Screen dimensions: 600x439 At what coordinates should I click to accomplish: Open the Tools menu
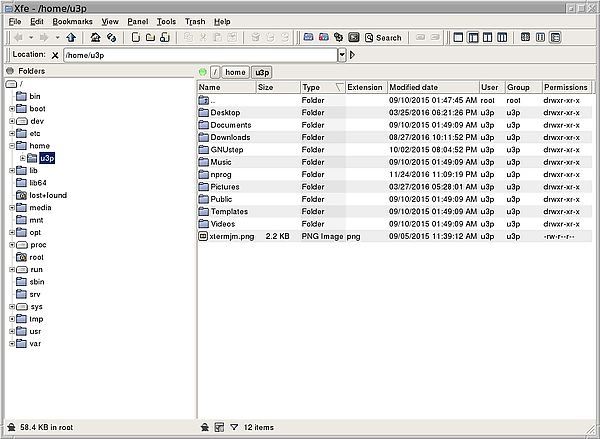coord(166,21)
